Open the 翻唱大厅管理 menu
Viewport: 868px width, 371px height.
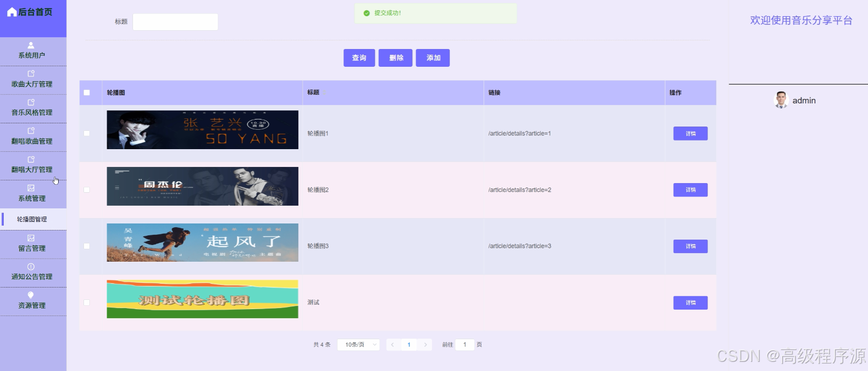click(x=33, y=166)
